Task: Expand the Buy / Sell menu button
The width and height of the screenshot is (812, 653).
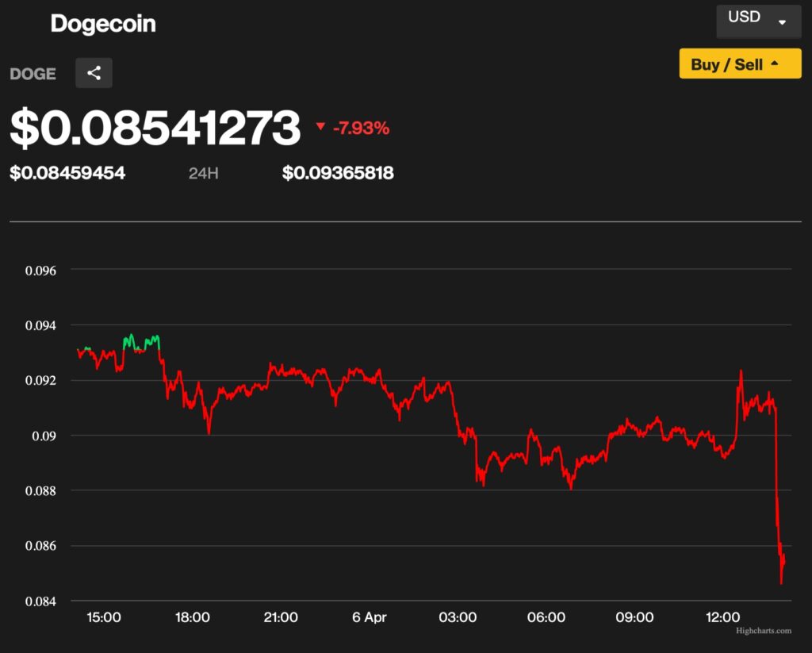Action: pos(740,64)
